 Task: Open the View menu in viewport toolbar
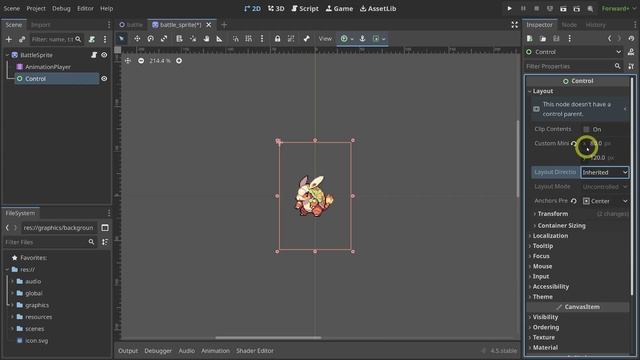pyautogui.click(x=325, y=39)
